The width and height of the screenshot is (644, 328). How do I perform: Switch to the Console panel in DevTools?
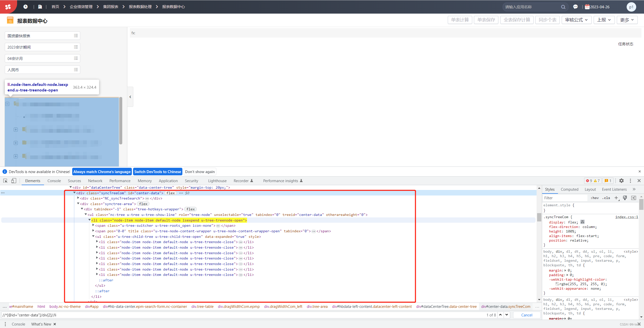tap(54, 181)
